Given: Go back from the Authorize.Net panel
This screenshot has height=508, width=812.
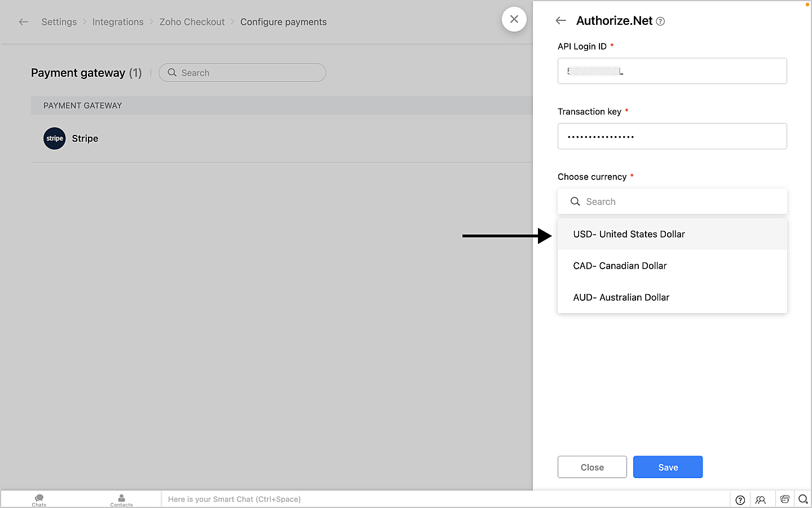Looking at the screenshot, I should click(561, 21).
